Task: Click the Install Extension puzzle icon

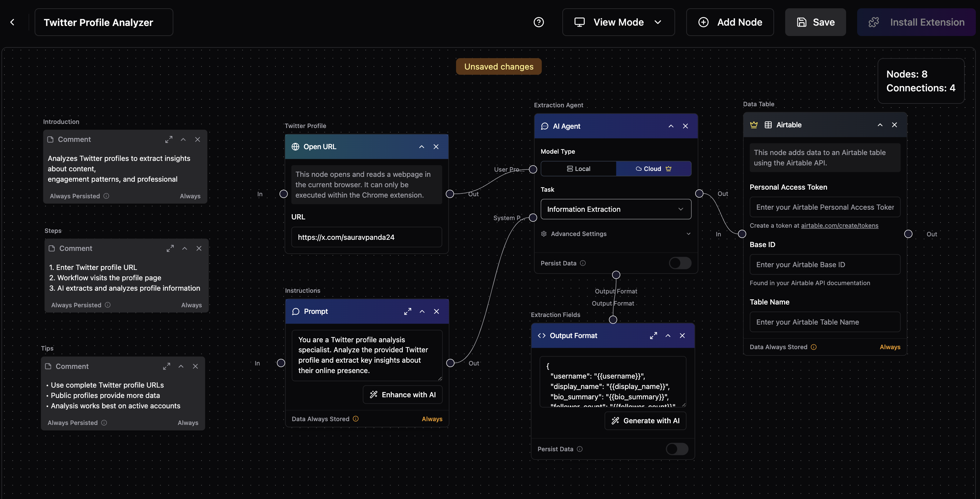Action: click(x=874, y=22)
